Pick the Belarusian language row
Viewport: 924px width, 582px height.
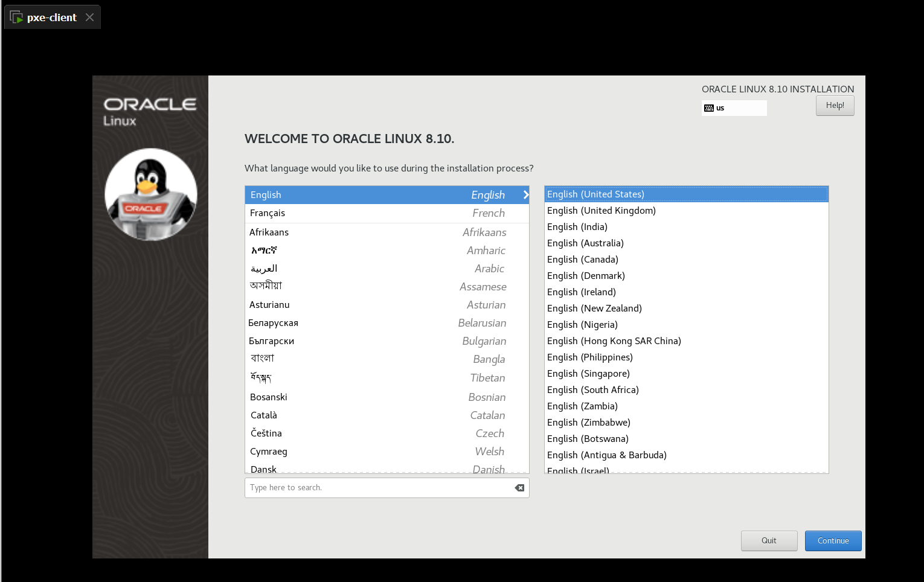coord(387,323)
